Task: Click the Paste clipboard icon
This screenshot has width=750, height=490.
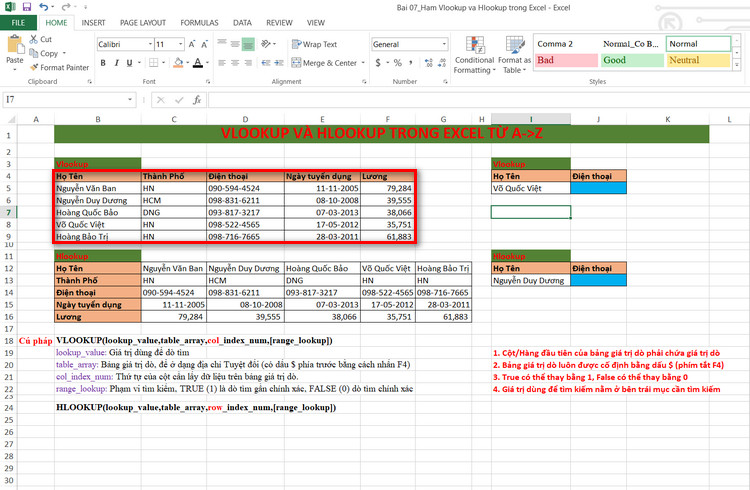Action: coord(15,45)
